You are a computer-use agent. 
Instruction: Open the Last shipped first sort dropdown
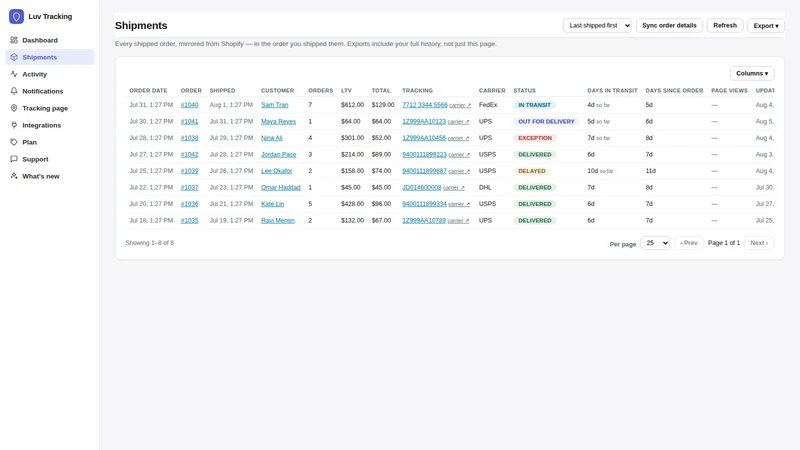pyautogui.click(x=597, y=26)
